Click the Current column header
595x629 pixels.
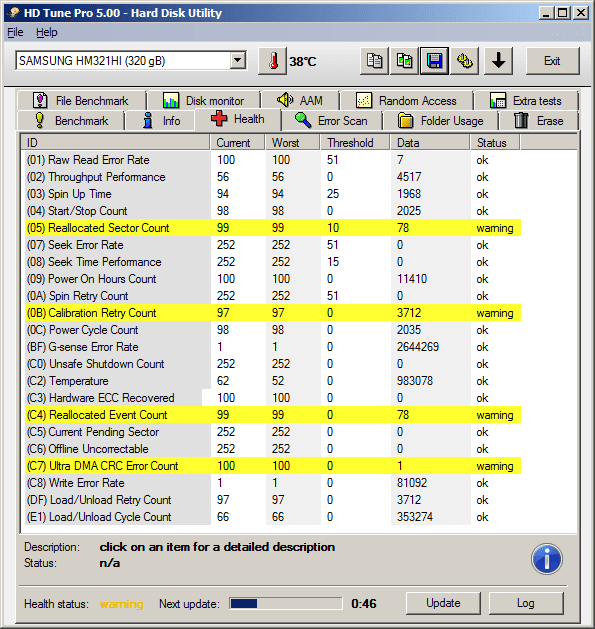pyautogui.click(x=238, y=143)
